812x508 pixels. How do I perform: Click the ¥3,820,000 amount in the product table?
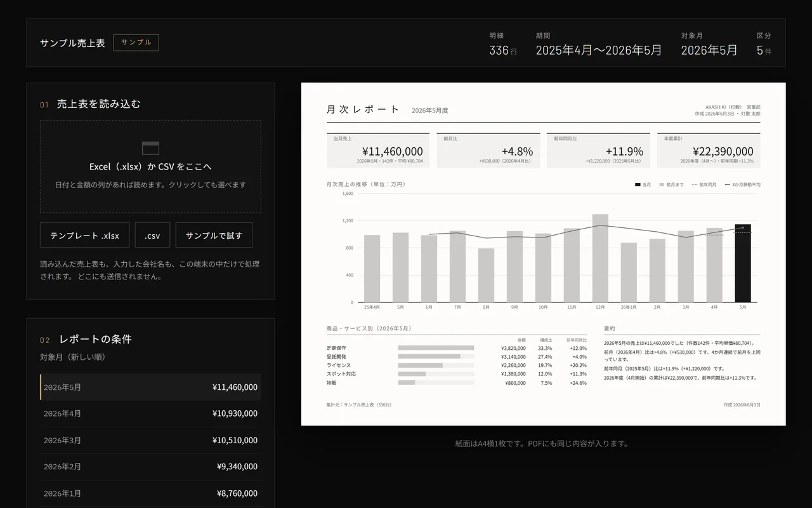pyautogui.click(x=513, y=348)
